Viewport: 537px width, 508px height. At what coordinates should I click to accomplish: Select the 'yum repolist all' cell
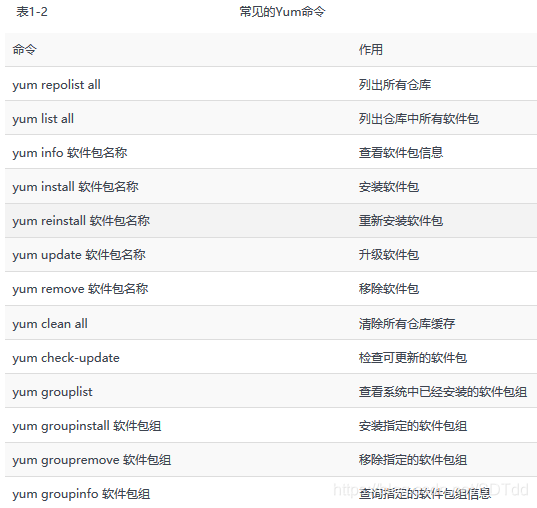click(57, 85)
